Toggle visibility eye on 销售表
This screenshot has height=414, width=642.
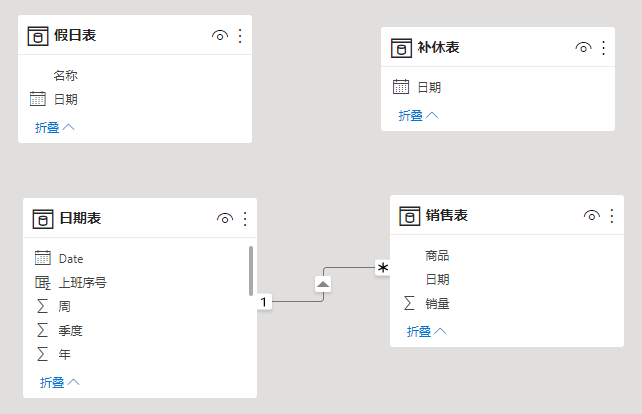pyautogui.click(x=591, y=216)
